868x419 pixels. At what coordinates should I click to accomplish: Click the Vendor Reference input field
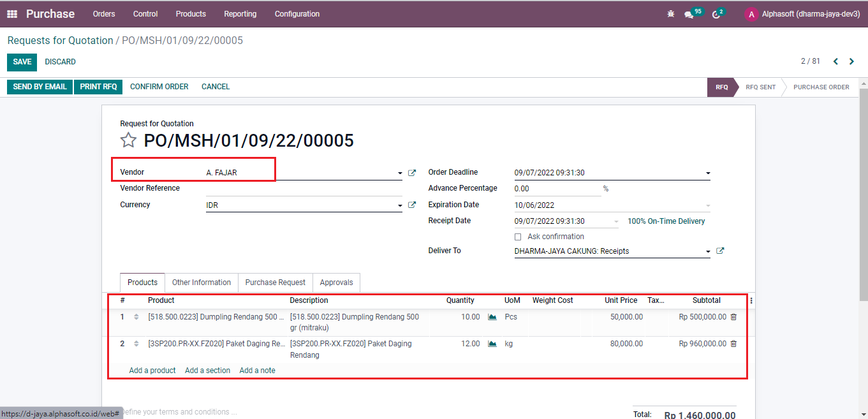pyautogui.click(x=304, y=189)
